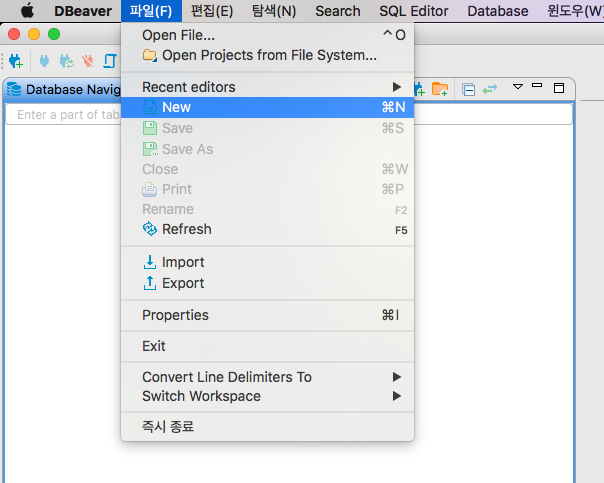
Task: Expand the Recent editors submenu
Action: click(x=267, y=87)
